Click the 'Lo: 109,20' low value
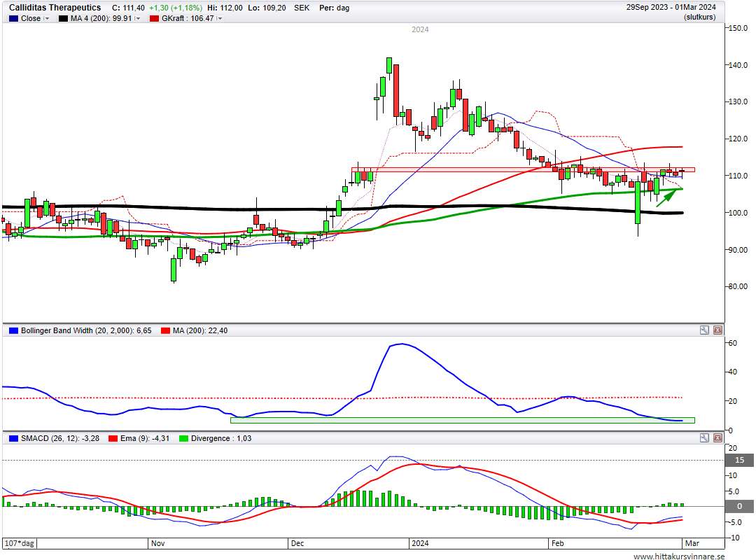 click(267, 8)
